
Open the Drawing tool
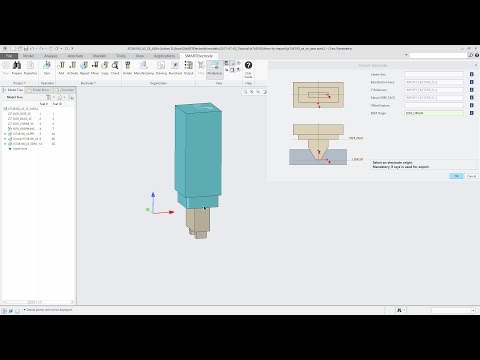coord(161,68)
